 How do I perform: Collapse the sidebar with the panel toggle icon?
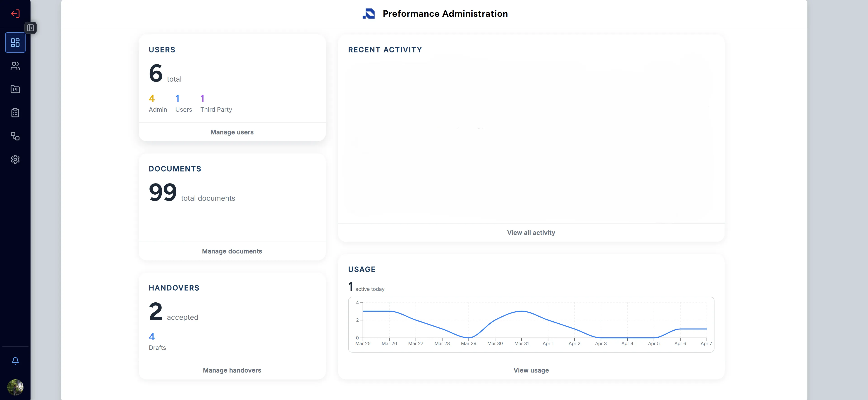[x=30, y=28]
